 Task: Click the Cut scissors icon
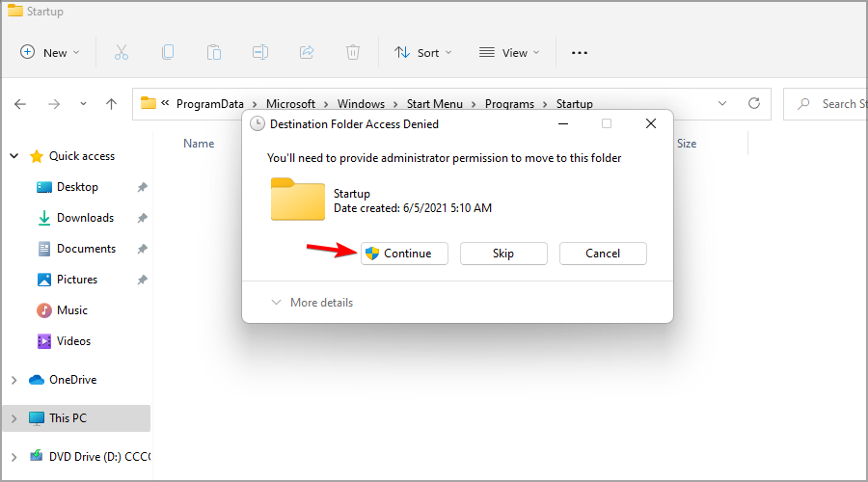click(122, 53)
